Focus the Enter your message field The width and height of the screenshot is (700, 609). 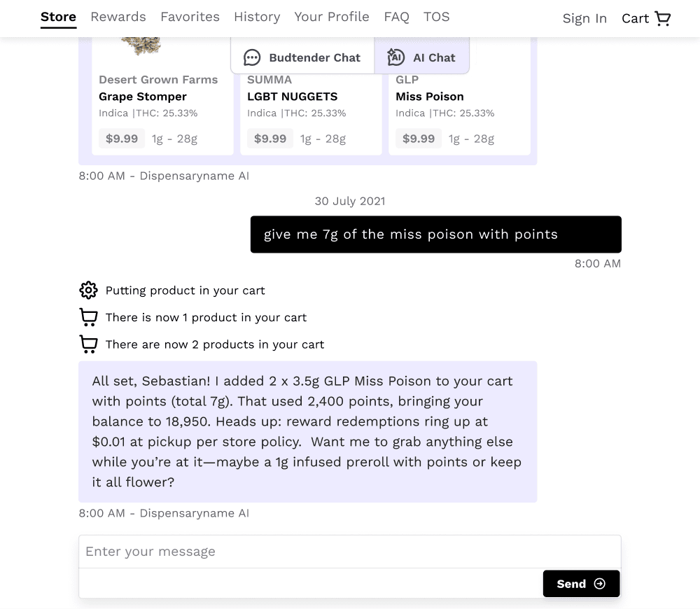tap(350, 552)
